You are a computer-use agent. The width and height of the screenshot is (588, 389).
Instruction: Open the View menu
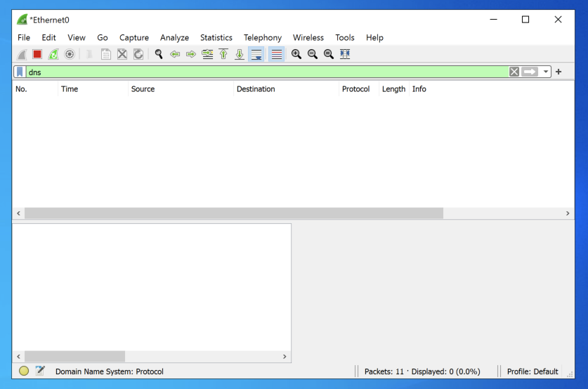[77, 37]
